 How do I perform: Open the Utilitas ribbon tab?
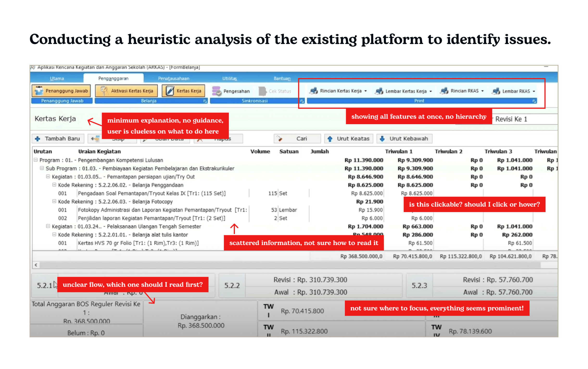point(229,79)
